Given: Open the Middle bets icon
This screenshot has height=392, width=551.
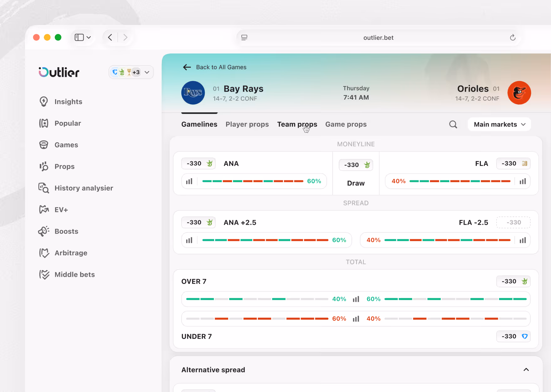Looking at the screenshot, I should point(44,275).
